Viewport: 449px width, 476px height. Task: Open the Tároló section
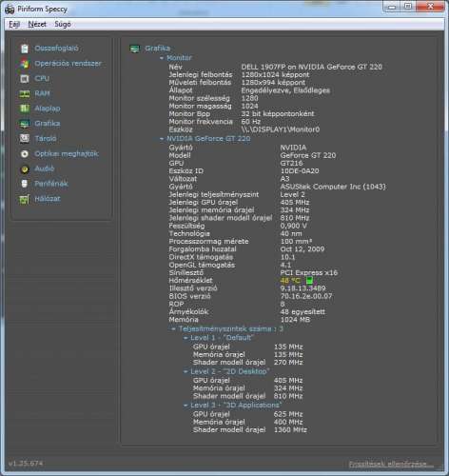click(46, 139)
